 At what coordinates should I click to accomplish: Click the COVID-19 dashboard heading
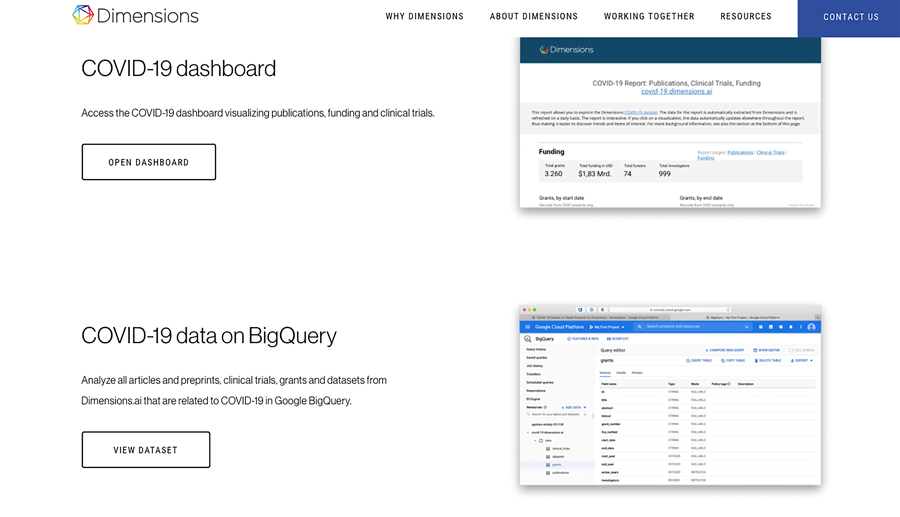(x=179, y=69)
